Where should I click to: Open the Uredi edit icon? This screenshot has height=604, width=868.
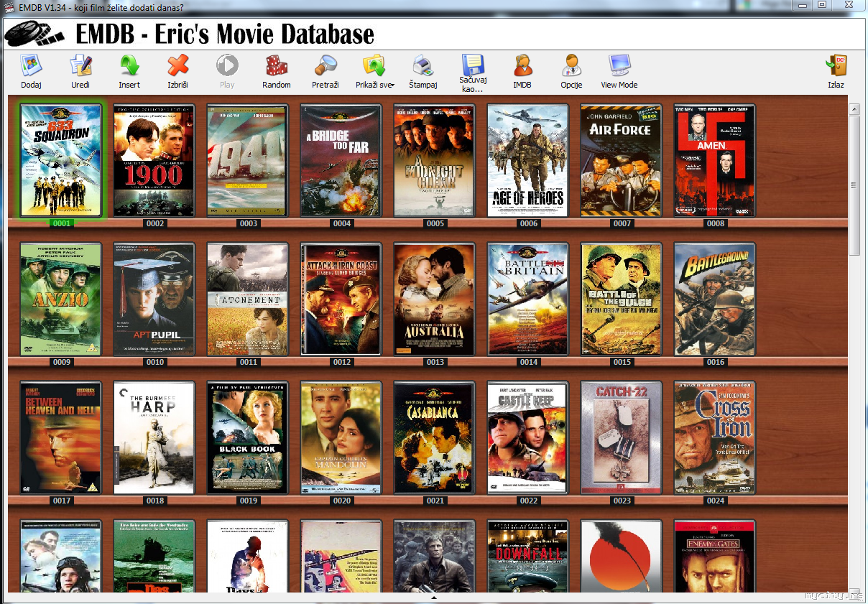click(80, 65)
